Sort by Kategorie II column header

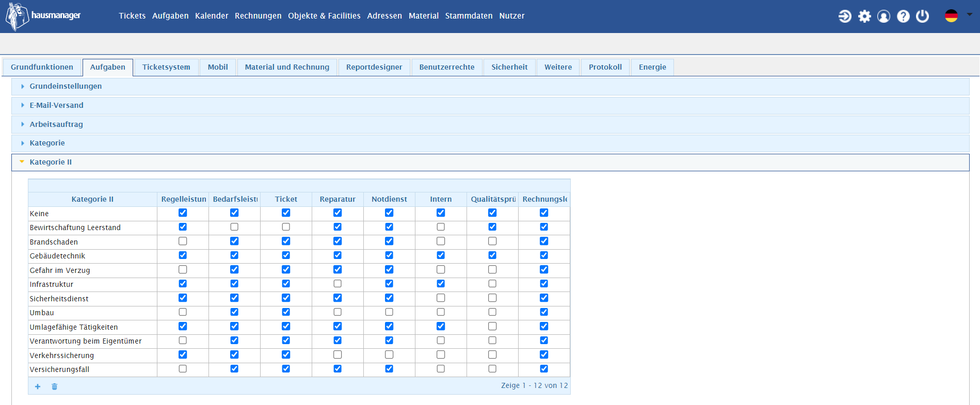pyautogui.click(x=92, y=199)
